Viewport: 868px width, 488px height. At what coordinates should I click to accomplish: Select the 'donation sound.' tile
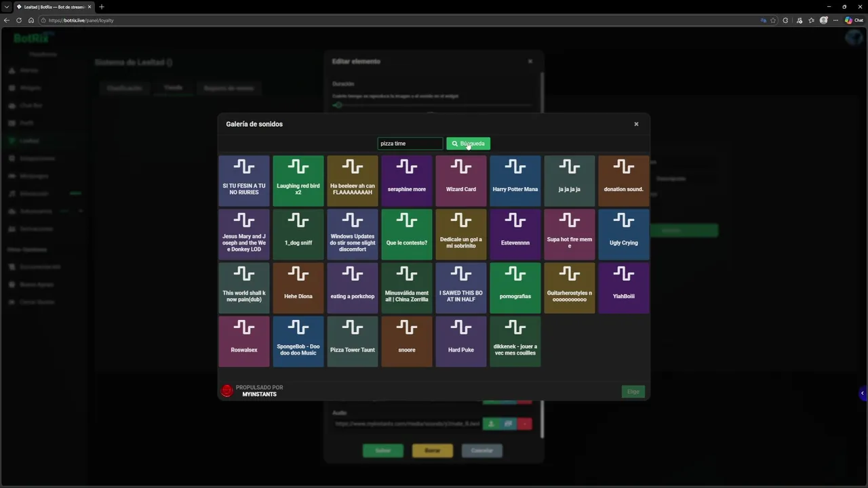624,180
